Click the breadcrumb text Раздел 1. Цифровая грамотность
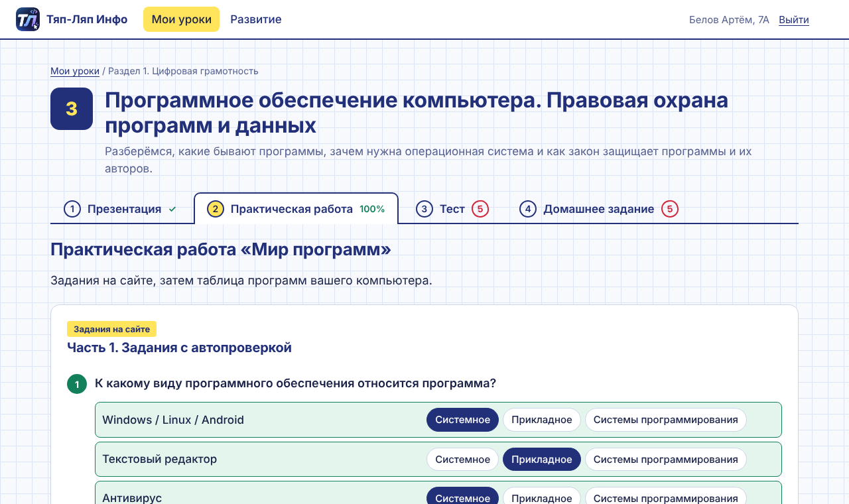849x504 pixels. click(x=183, y=71)
